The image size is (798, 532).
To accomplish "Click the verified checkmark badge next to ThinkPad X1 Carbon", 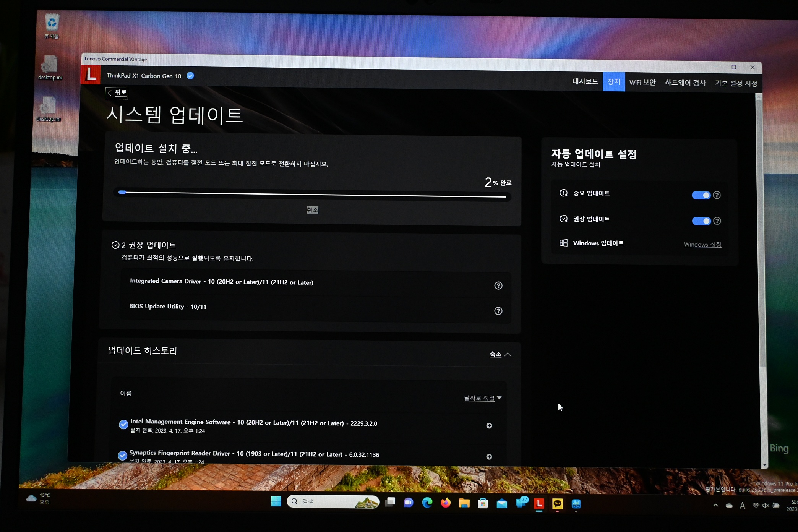I will pyautogui.click(x=190, y=76).
